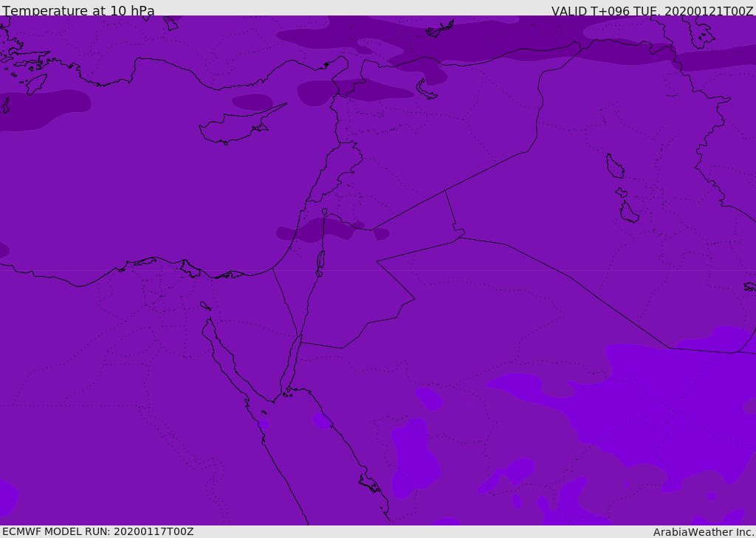Click the 'Temperature at 10 hPa' title text
The width and height of the screenshot is (756, 538).
(78, 10)
